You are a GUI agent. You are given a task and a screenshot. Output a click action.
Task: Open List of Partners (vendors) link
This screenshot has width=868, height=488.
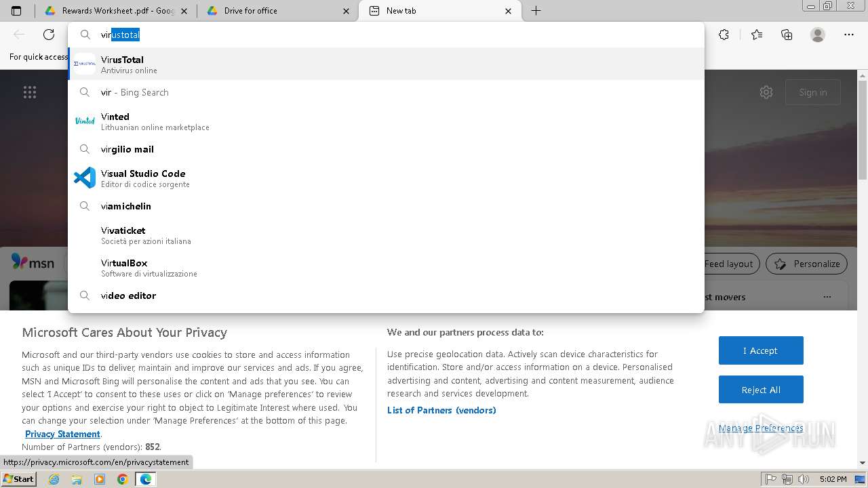(x=441, y=410)
